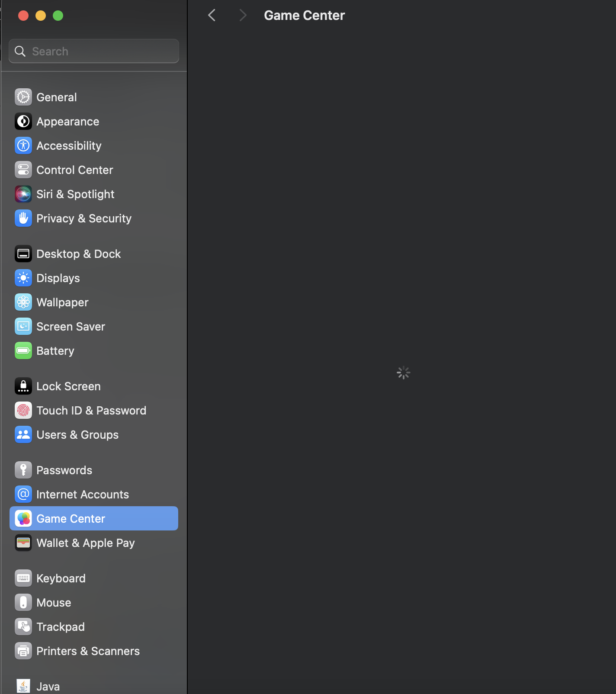This screenshot has height=694, width=616.
Task: Open the Passwords key icon
Action: point(23,470)
